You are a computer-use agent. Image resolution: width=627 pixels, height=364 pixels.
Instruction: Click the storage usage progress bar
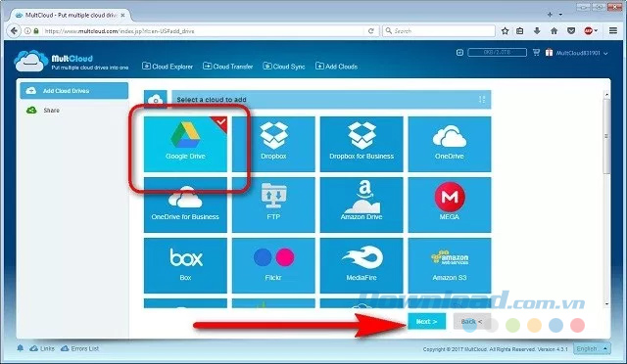[x=497, y=52]
